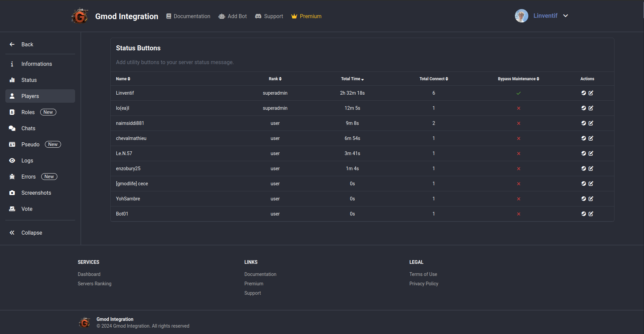Expand the Linventif account dropdown
Viewport: 644px width, 334px height.
[566, 16]
